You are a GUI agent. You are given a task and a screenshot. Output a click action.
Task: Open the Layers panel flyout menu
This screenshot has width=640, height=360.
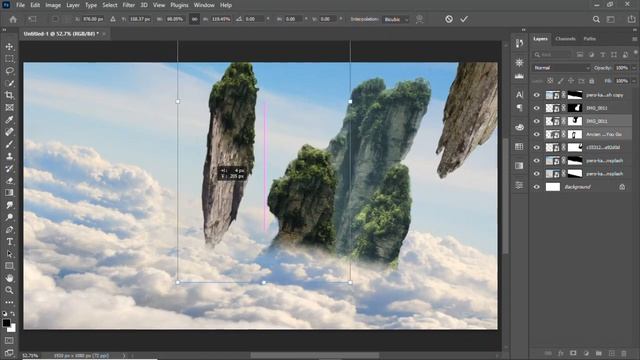634,39
